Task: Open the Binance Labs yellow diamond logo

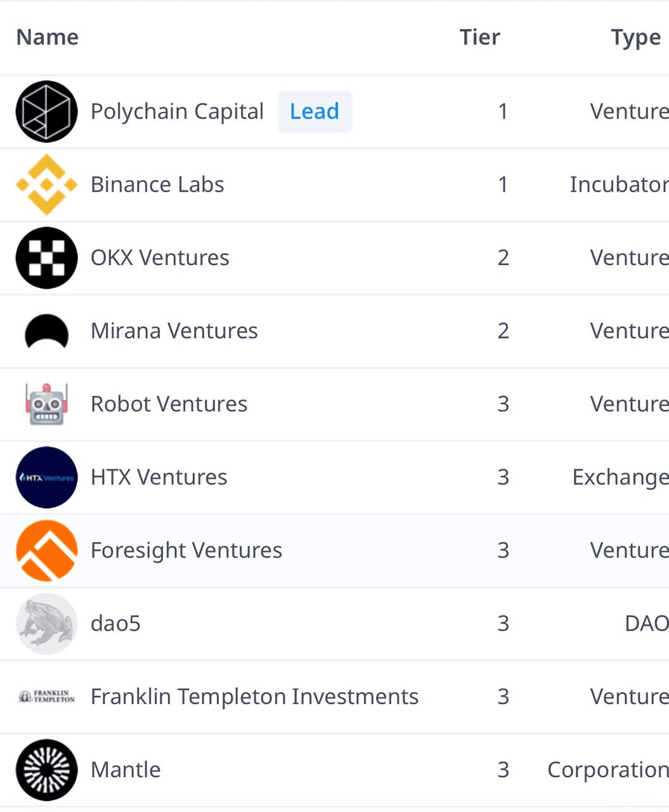Action: click(x=46, y=185)
